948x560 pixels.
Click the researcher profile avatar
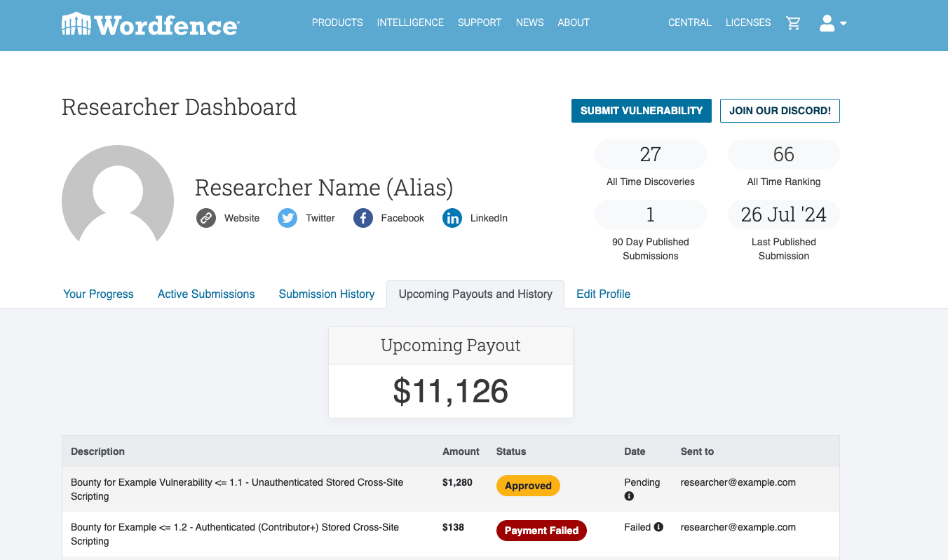pos(118,198)
